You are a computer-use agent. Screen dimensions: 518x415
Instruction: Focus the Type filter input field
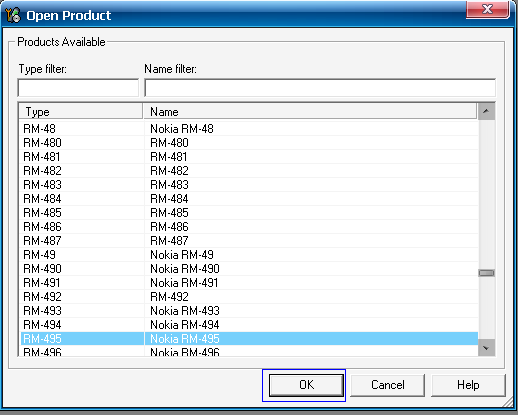tap(78, 88)
